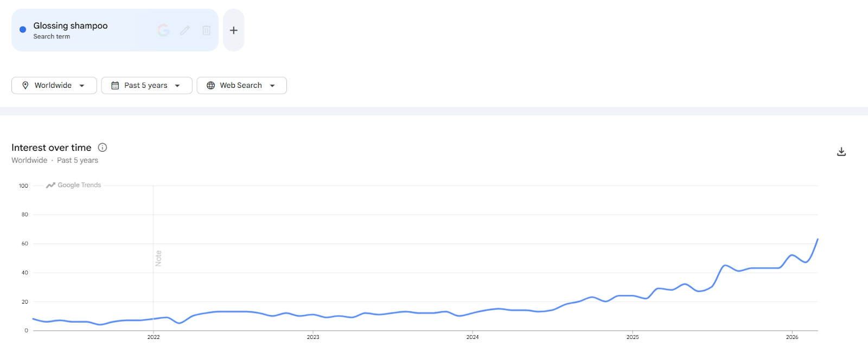
Task: Click the Google Trends chart watermark
Action: (74, 185)
